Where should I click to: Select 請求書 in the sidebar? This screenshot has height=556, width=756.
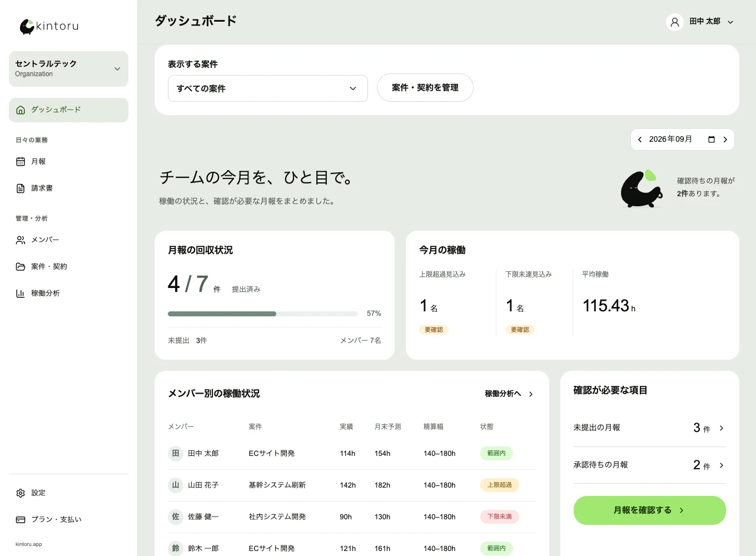[x=68, y=188]
